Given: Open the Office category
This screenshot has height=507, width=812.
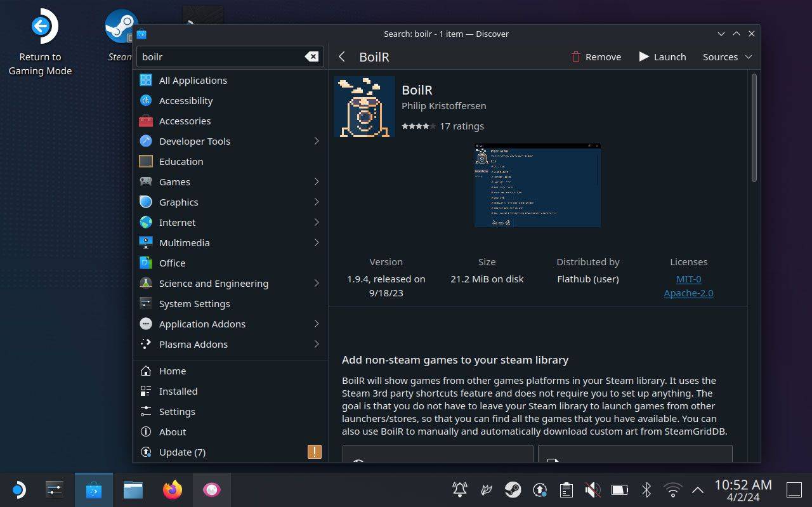Looking at the screenshot, I should pyautogui.click(x=230, y=263).
